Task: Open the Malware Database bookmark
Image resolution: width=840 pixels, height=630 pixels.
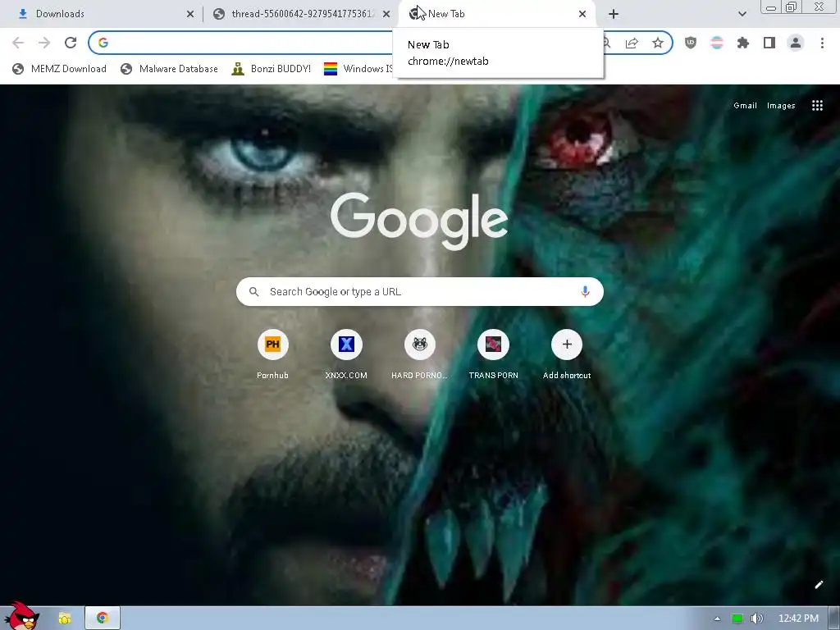Action: coord(169,69)
